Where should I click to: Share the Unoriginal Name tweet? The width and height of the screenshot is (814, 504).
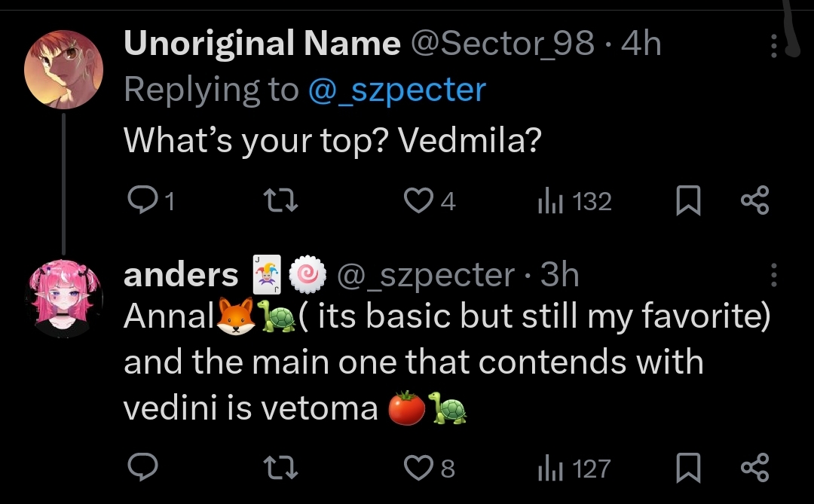pos(754,200)
